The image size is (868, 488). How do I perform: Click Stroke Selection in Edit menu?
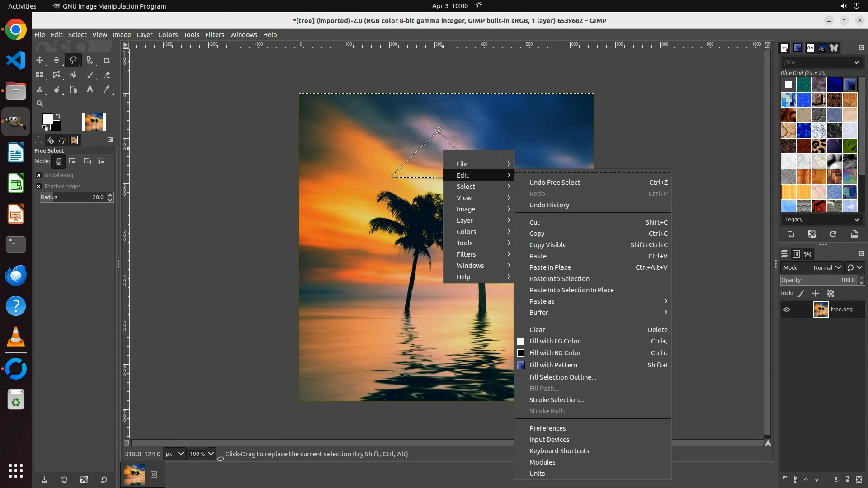tap(557, 400)
